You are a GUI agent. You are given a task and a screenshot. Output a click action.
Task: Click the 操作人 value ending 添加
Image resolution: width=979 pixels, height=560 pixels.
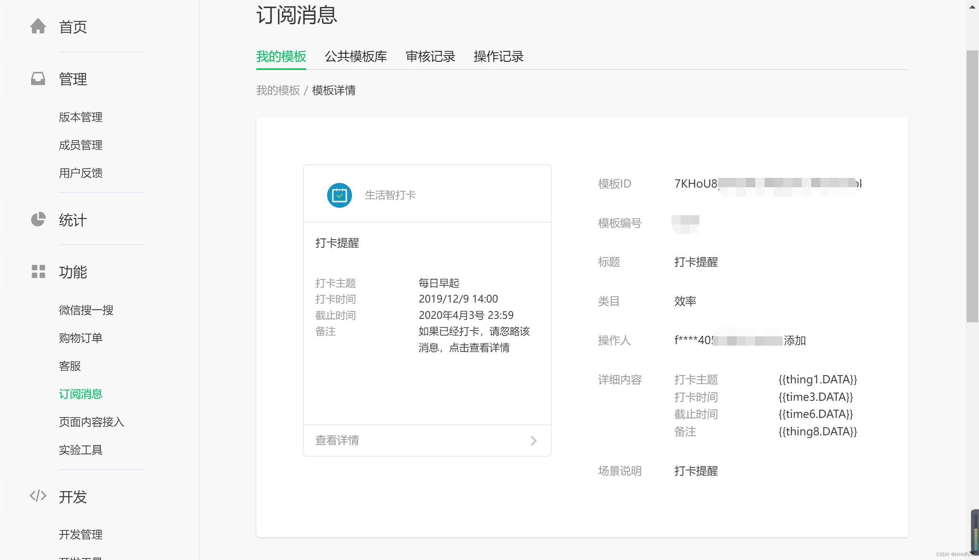(x=740, y=341)
